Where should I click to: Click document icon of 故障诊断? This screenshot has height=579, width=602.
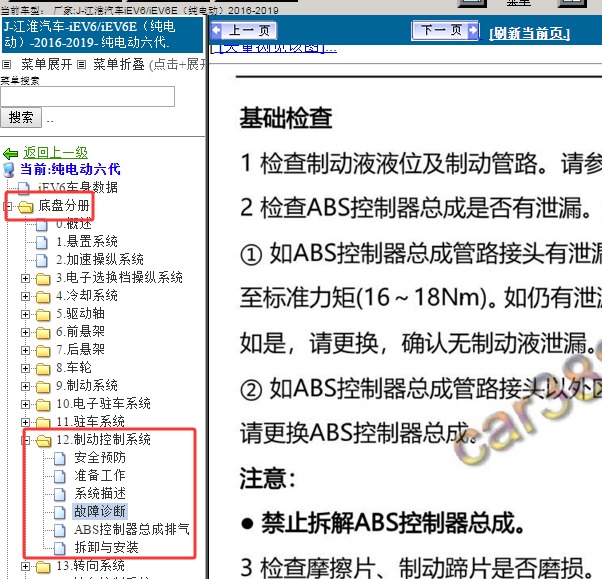pyautogui.click(x=60, y=512)
